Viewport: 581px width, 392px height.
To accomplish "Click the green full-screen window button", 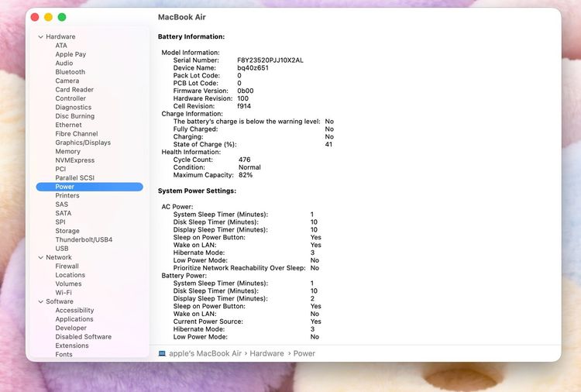I will point(62,17).
